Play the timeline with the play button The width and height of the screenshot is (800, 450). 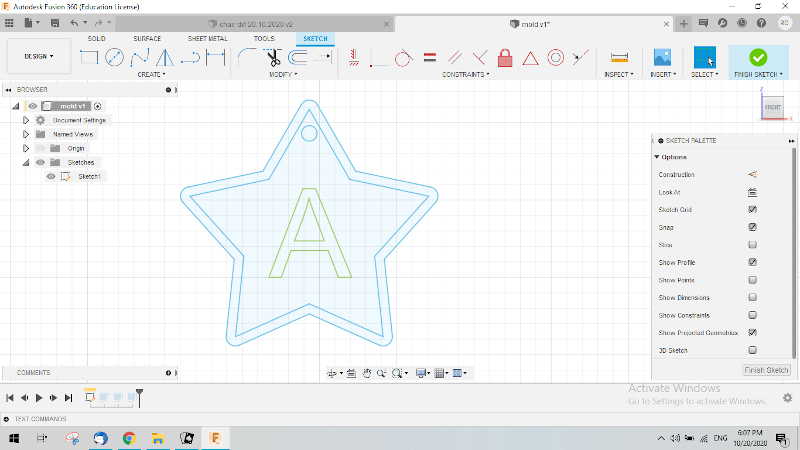pyautogui.click(x=39, y=398)
